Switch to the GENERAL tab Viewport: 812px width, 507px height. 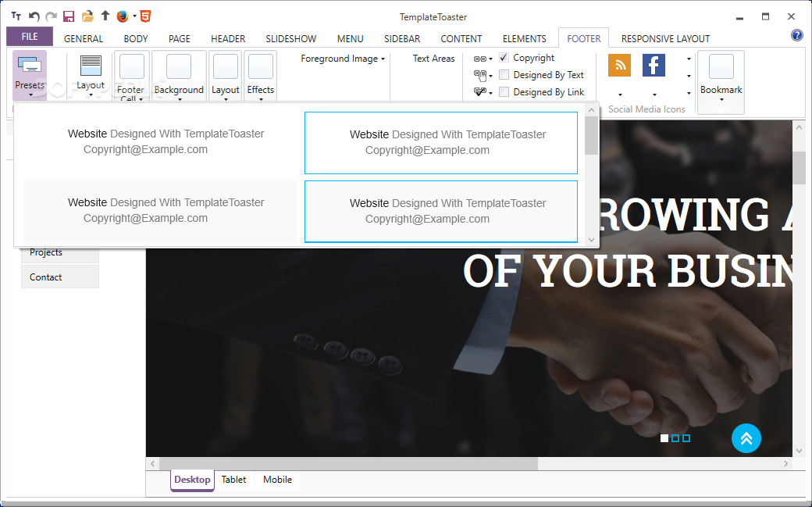pos(84,39)
